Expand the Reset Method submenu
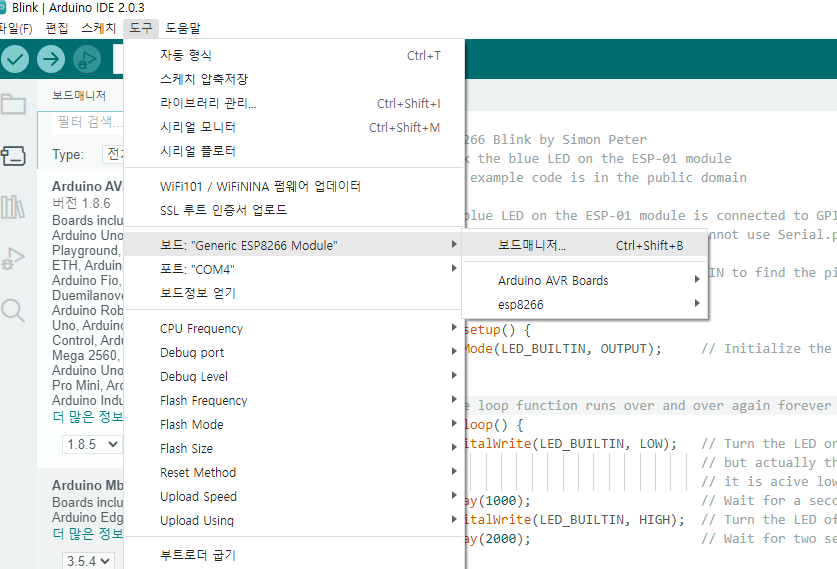The image size is (837, 569). click(x=294, y=472)
